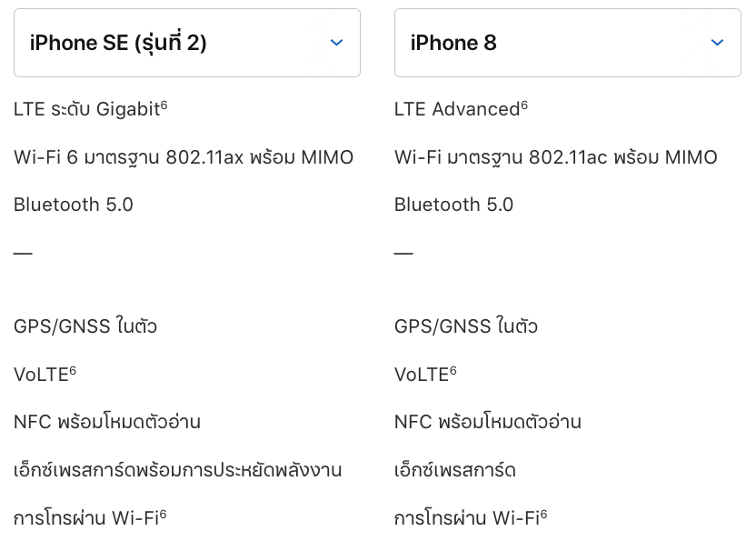Select Bluetooth 5.0 text under iPhone 8
Screen dimensions: 756x551
[x=454, y=205]
